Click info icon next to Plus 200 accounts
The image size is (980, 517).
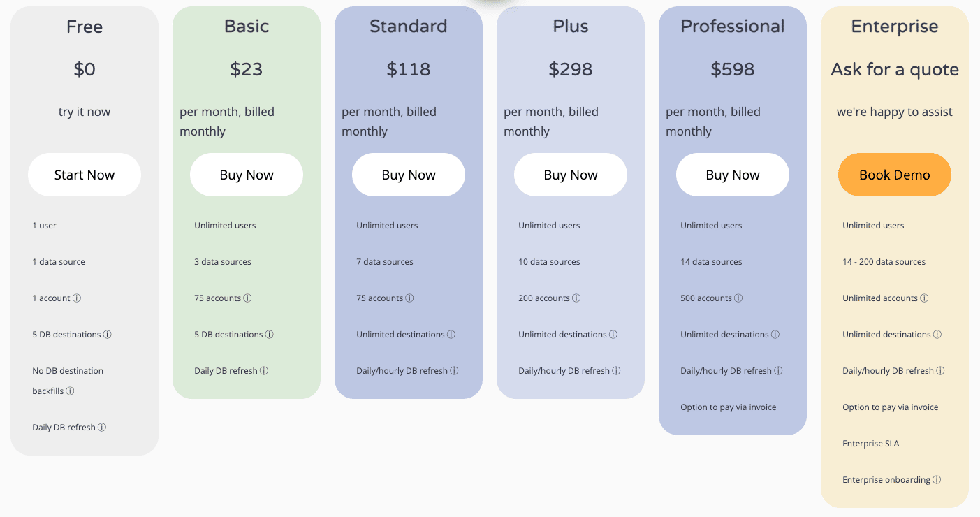tap(576, 298)
